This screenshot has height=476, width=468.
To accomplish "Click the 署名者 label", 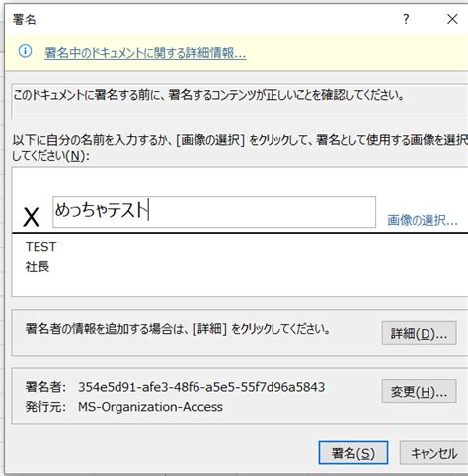I will 45,387.
